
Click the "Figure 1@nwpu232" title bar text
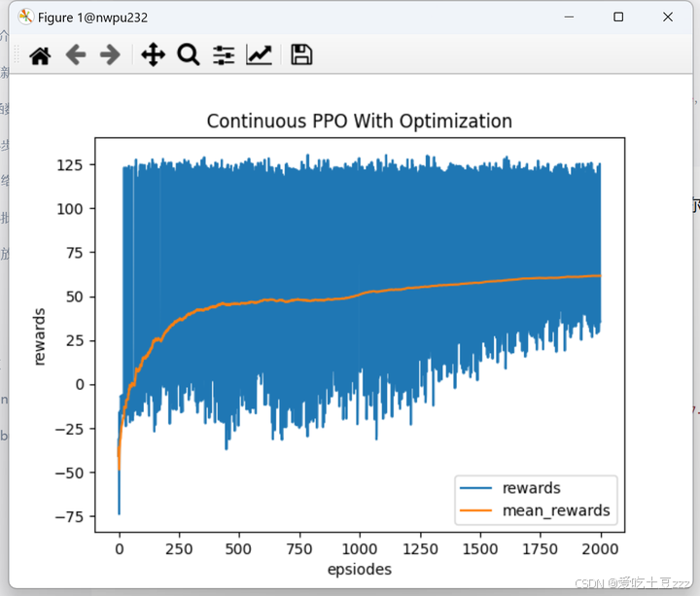click(93, 18)
